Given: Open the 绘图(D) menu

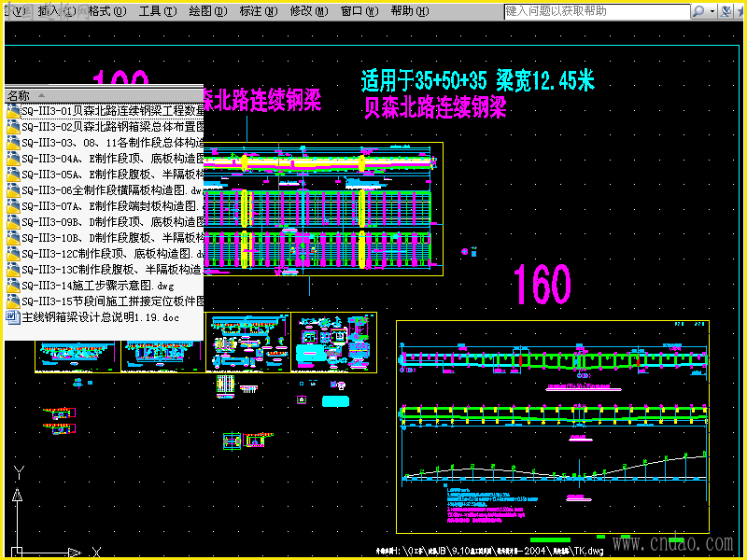Looking at the screenshot, I should click(x=208, y=11).
